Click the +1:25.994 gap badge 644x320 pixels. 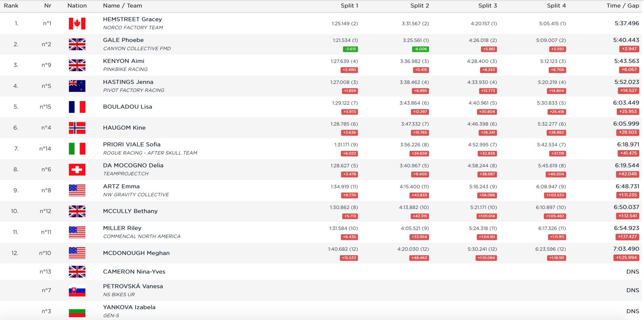[627, 258]
